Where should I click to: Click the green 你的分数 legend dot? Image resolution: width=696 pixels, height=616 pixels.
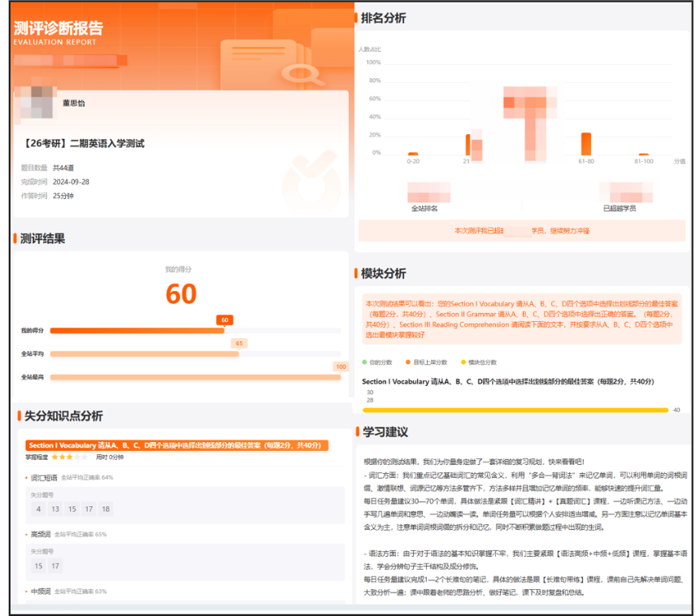(364, 362)
